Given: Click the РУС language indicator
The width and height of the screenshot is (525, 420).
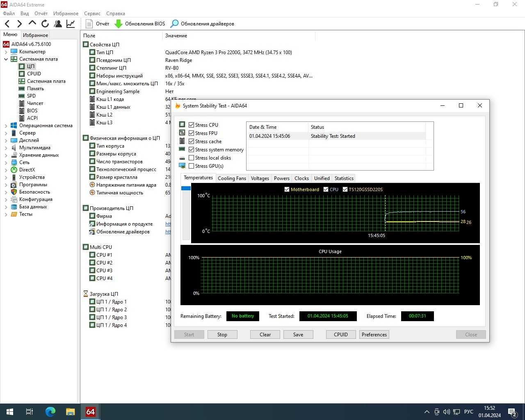Looking at the screenshot, I should (468, 412).
